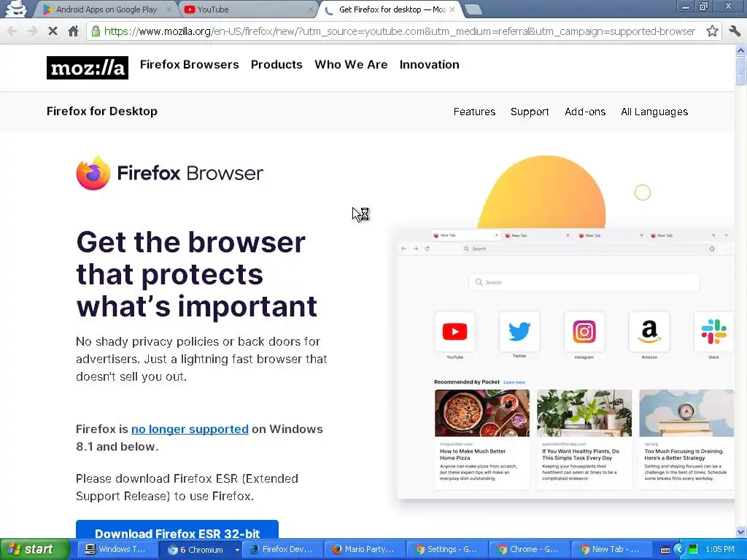Screen dimensions: 747x560
Task: Click the Slack tile in Firefox preview
Action: [x=713, y=332]
